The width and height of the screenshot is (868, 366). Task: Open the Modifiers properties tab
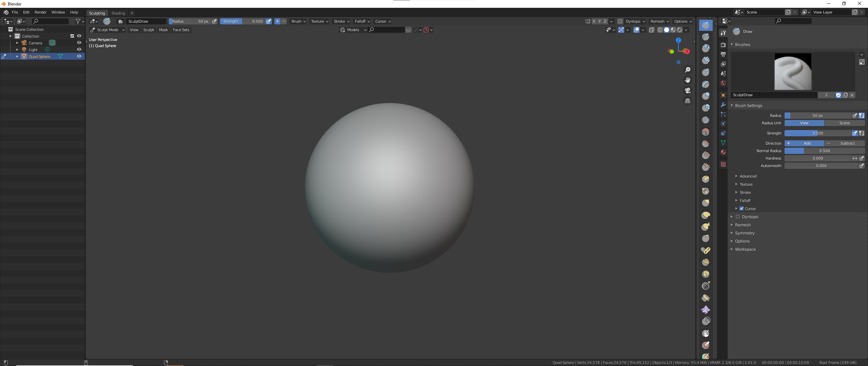click(723, 105)
